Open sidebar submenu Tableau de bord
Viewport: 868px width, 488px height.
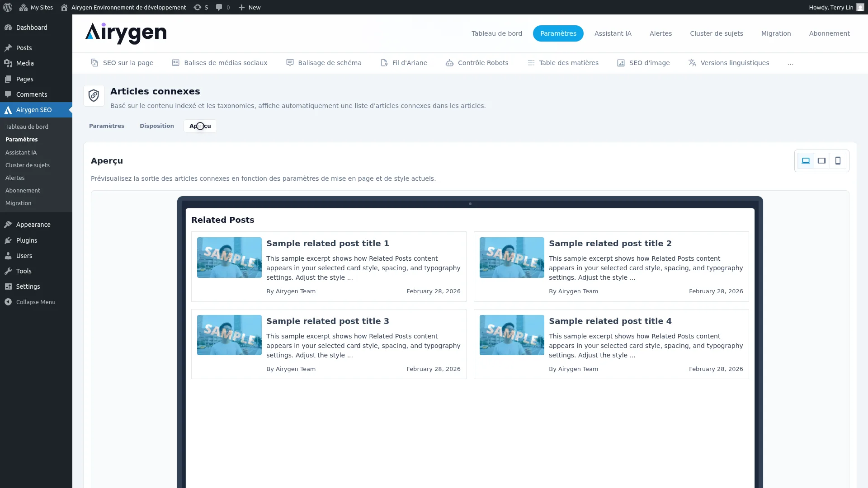tap(27, 127)
